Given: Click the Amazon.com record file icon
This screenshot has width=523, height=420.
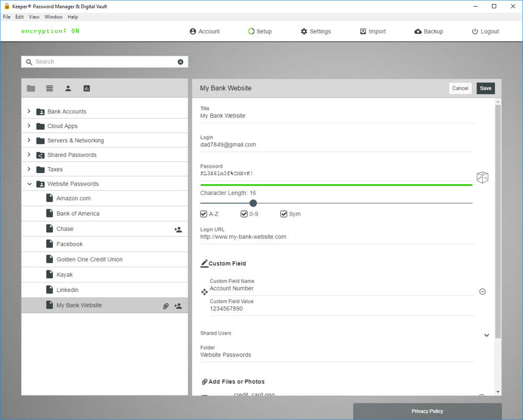Looking at the screenshot, I should 49,198.
